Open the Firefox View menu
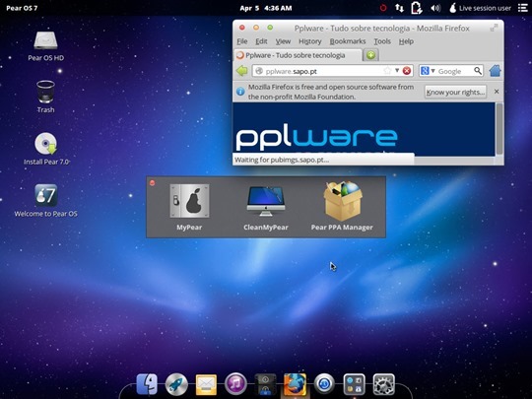Viewport: 532px width, 399px height. [x=283, y=41]
